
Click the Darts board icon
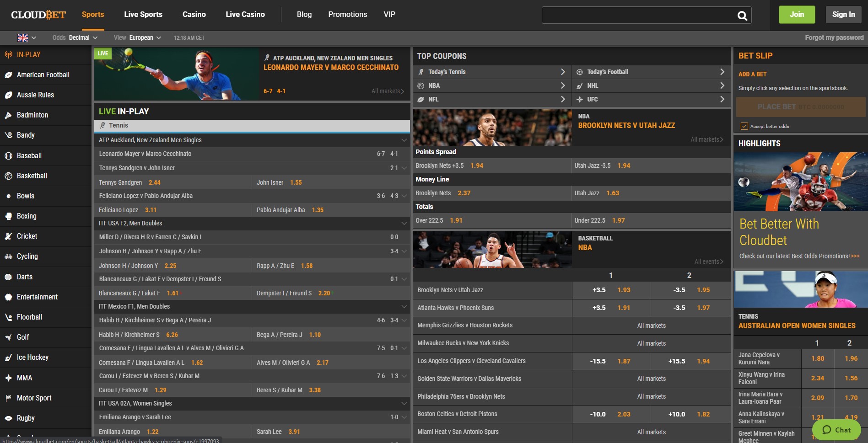click(8, 277)
